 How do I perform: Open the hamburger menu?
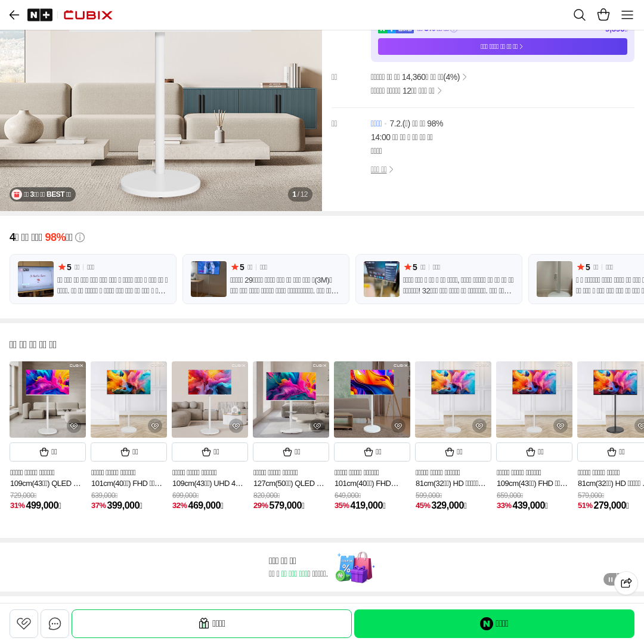(627, 15)
